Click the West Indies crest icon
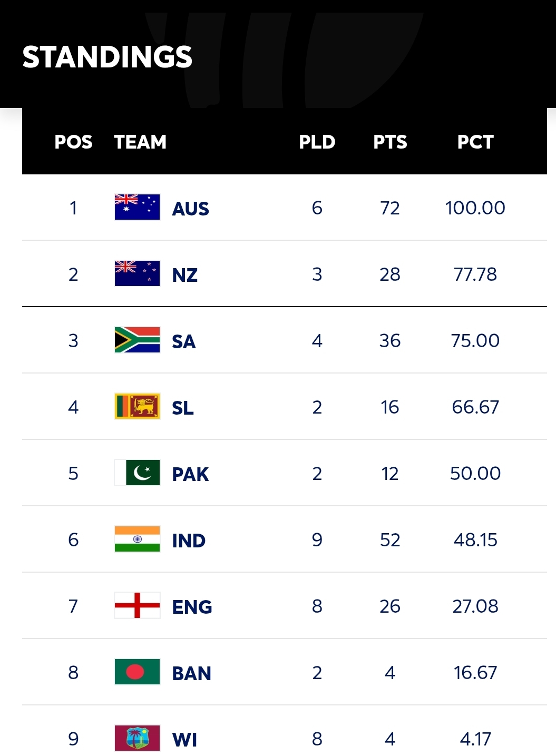 [137, 738]
